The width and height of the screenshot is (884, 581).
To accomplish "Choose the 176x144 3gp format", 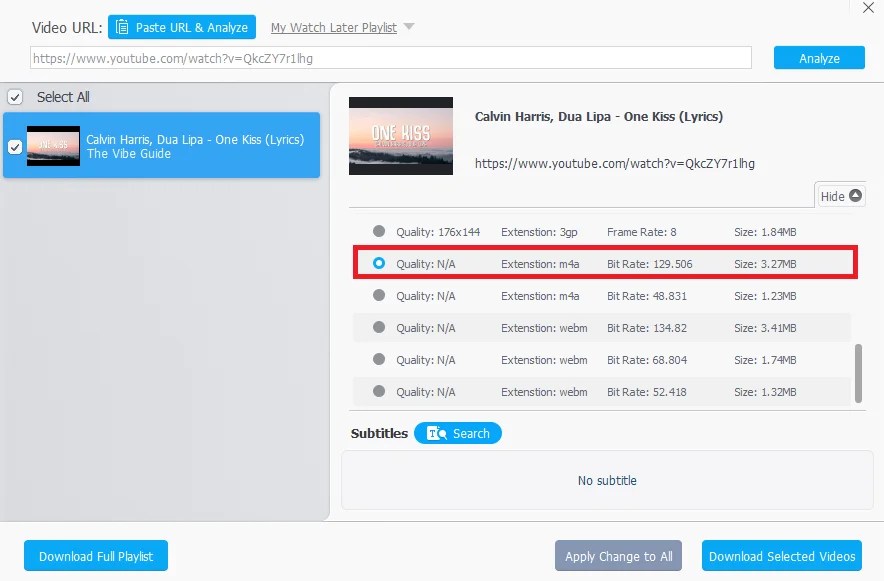I will [x=379, y=231].
